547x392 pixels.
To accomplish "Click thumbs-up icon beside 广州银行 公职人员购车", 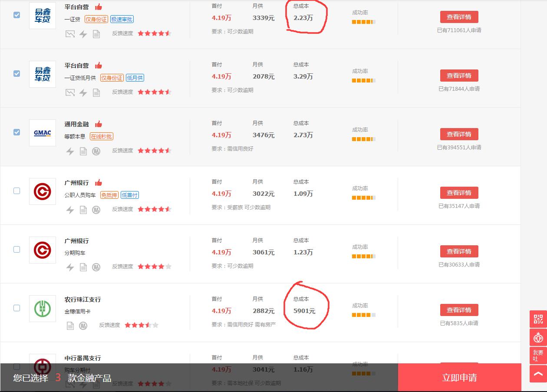I will click(99, 182).
